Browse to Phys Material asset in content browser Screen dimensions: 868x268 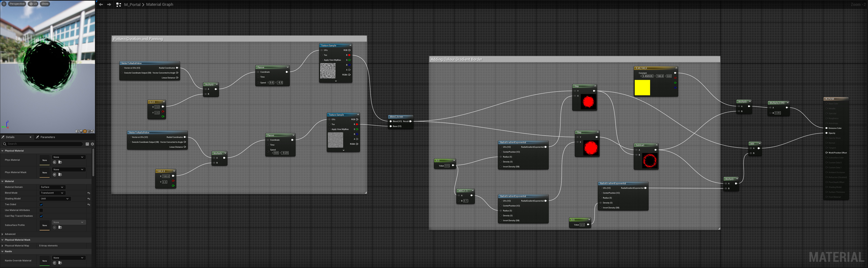tap(60, 162)
